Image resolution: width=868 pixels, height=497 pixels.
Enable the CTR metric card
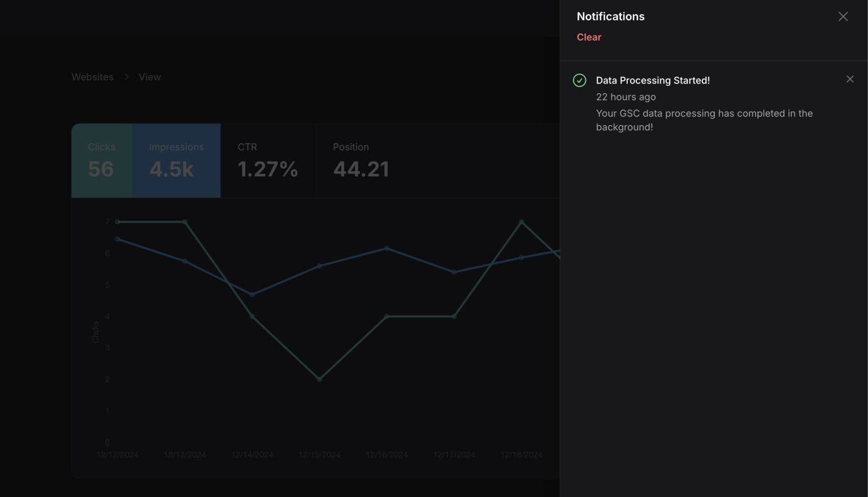click(x=267, y=160)
